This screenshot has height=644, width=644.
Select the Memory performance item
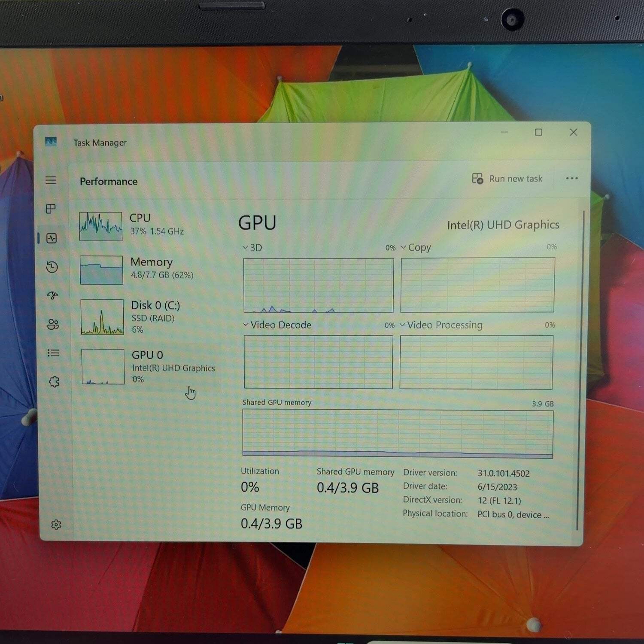(146, 270)
